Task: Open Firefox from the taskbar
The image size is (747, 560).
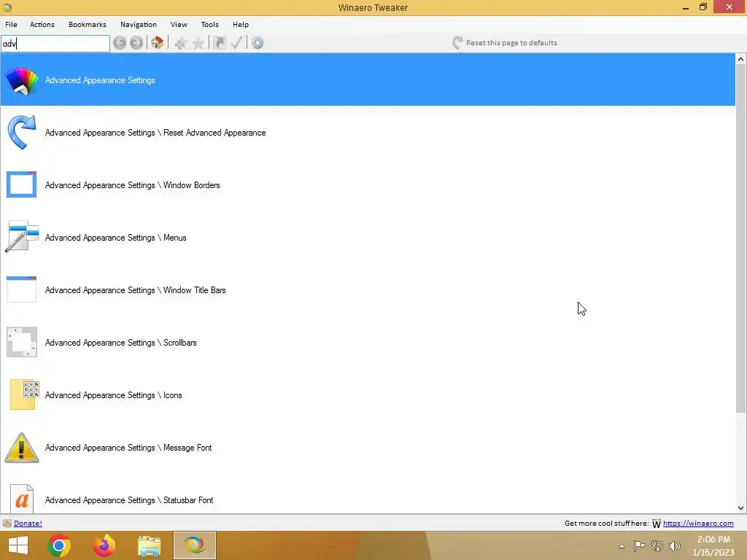Action: pos(104,545)
